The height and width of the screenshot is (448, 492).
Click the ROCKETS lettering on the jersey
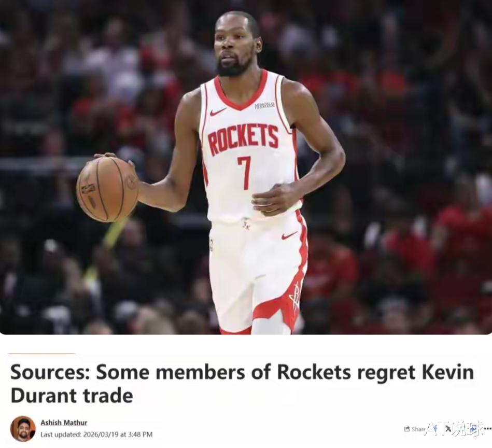point(243,139)
